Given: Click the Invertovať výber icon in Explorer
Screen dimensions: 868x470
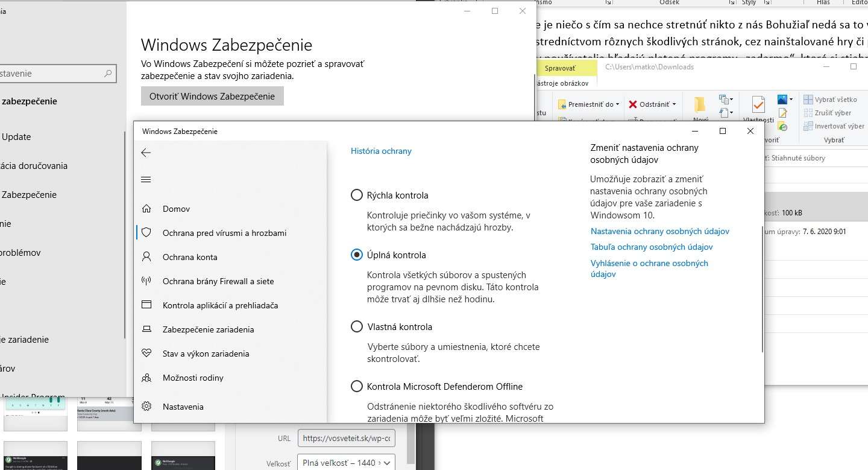Looking at the screenshot, I should 808,126.
